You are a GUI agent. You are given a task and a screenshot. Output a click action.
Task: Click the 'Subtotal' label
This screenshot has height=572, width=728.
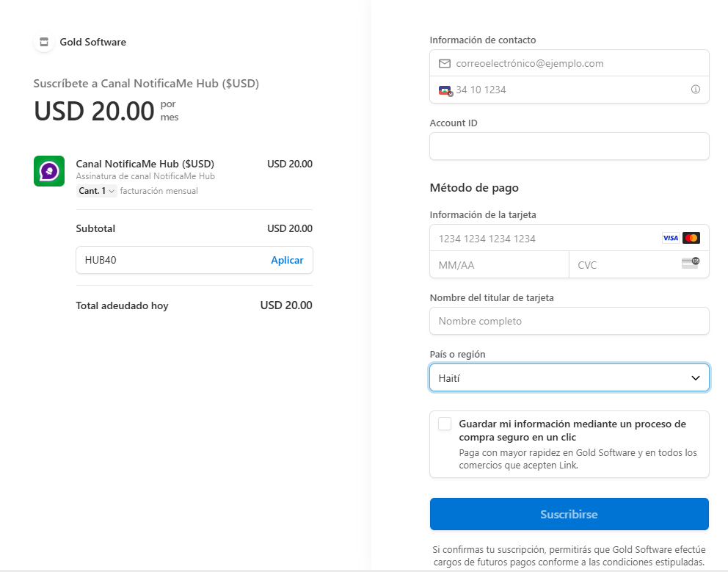tap(95, 228)
